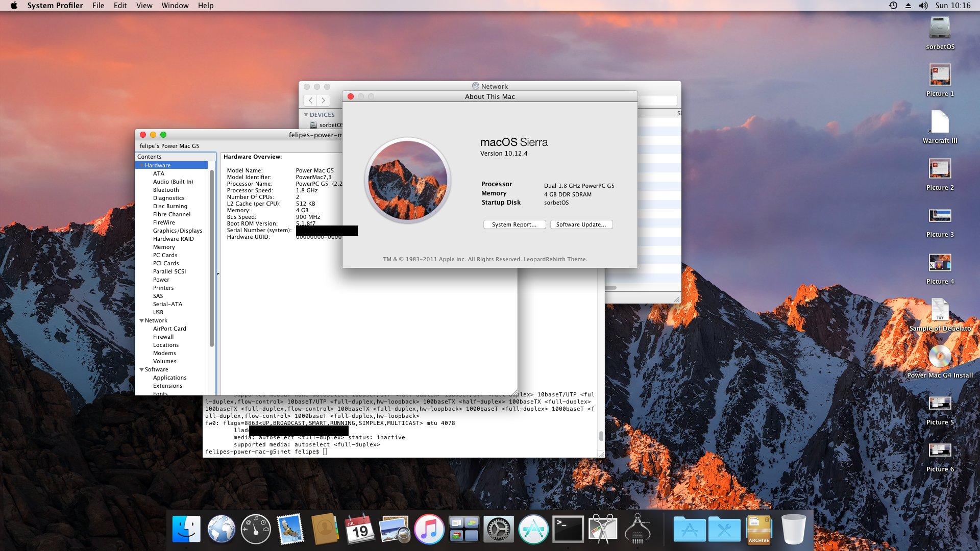Screen dimensions: 980x551
Task: Select Picture 1 desktop thumbnail
Action: 940,80
